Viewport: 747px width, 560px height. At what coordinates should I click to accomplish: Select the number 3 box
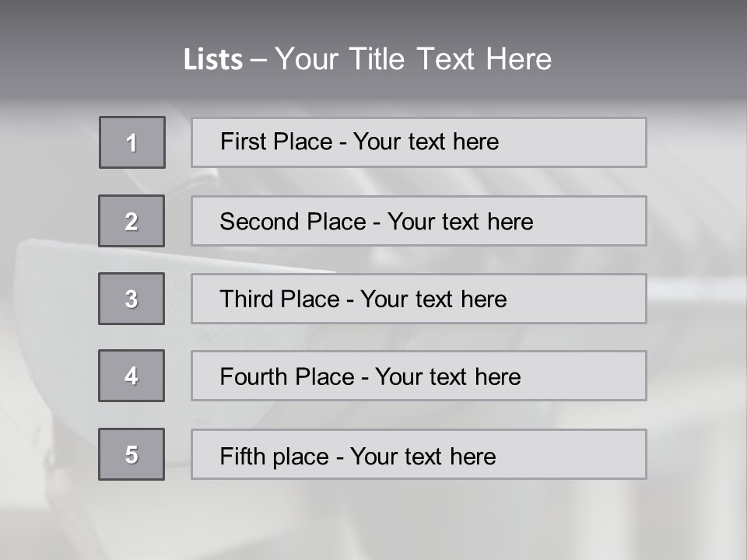pos(132,299)
